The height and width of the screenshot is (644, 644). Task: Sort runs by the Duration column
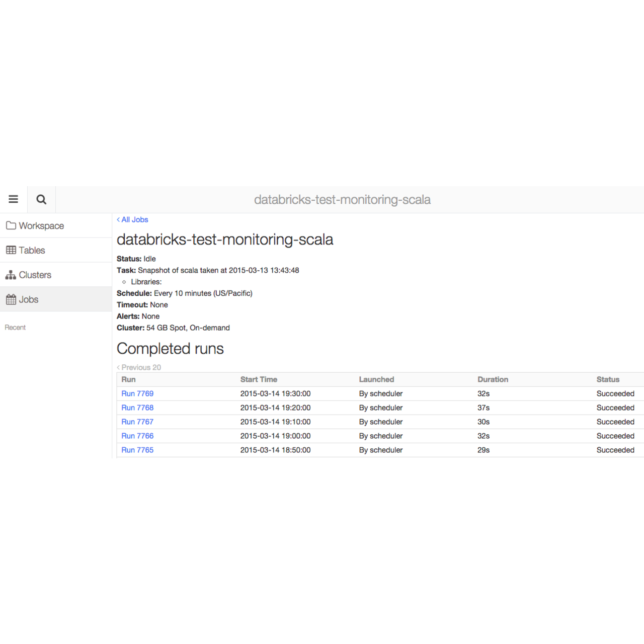click(493, 379)
